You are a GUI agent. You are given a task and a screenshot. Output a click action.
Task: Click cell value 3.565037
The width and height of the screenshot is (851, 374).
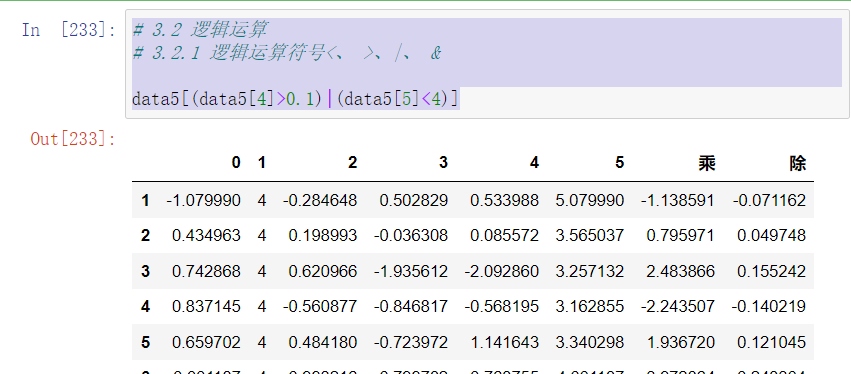point(590,236)
